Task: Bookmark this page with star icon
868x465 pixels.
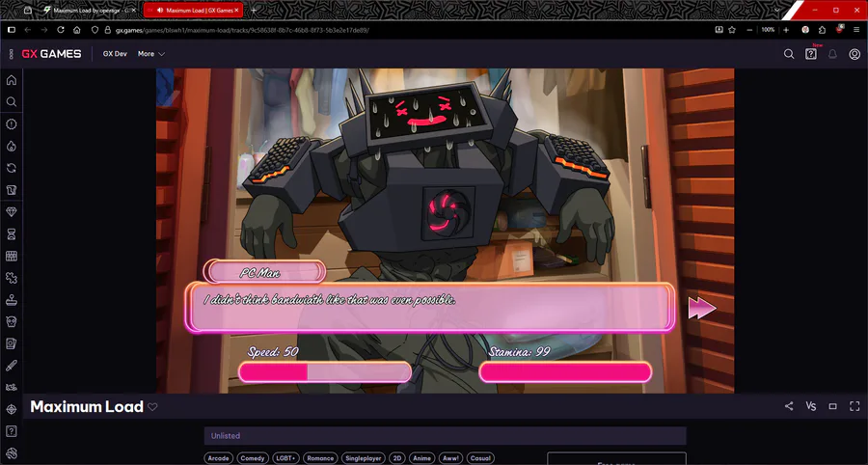Action: pos(732,30)
